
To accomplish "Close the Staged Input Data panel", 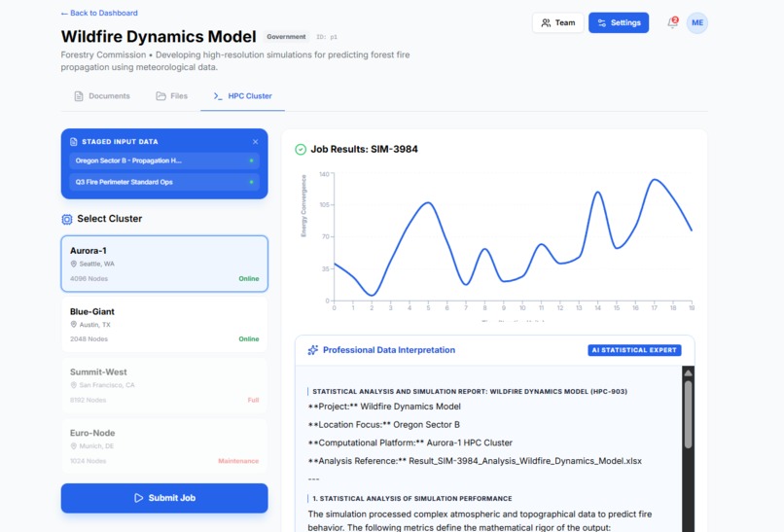I will 256,142.
